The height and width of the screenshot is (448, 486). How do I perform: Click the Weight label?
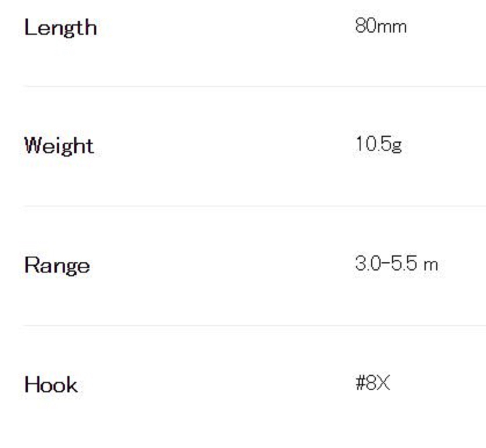point(59,146)
